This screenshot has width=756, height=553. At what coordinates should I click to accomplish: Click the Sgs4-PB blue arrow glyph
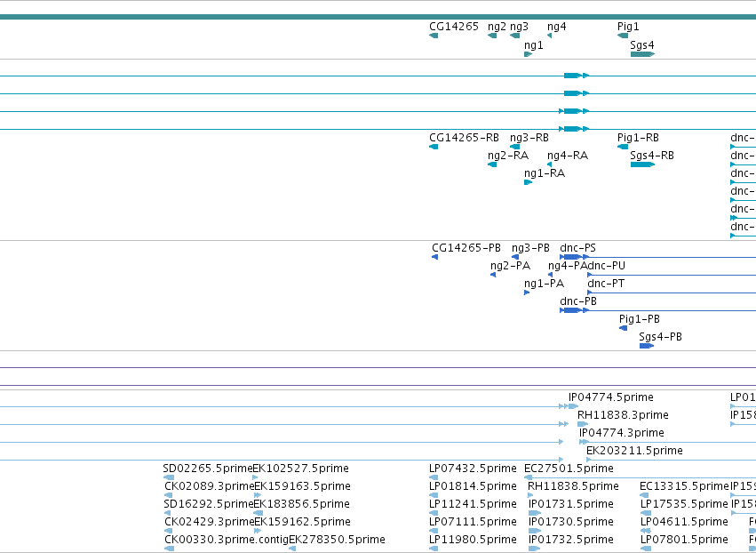click(x=647, y=346)
